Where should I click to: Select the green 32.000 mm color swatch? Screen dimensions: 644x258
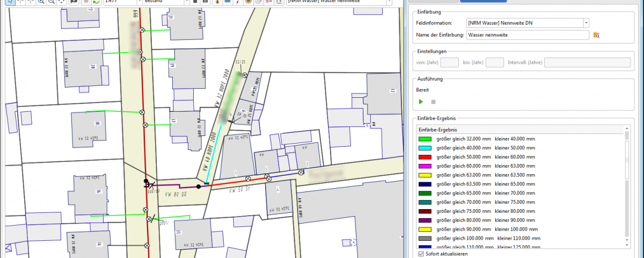[425, 139]
